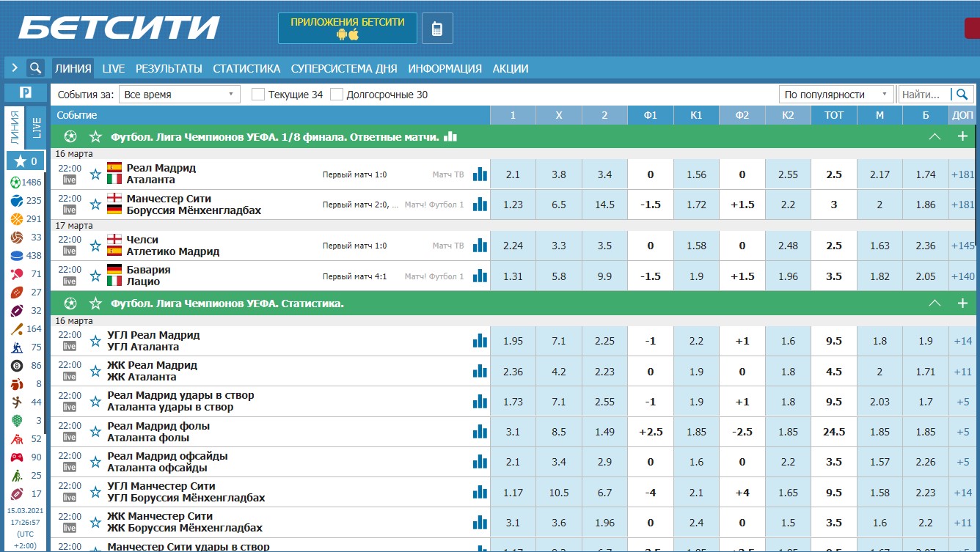Click the plus button in 1/8 финала header
980x552 pixels.
click(962, 136)
